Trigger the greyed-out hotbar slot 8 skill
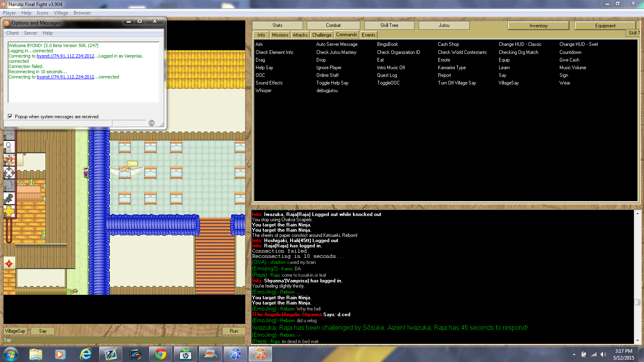 [9, 185]
